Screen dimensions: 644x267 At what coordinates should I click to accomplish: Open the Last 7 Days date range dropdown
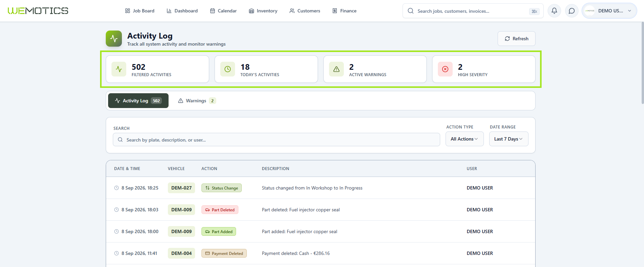[x=509, y=139]
